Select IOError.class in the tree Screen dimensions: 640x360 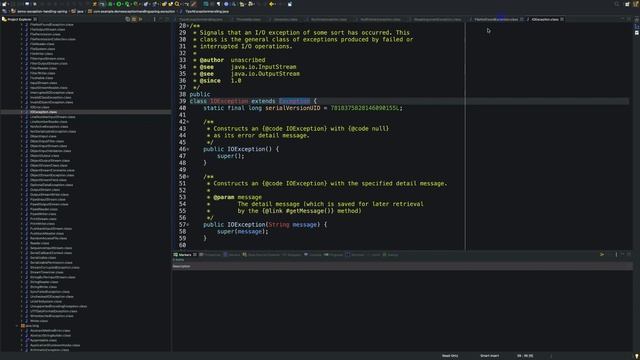click(x=40, y=107)
